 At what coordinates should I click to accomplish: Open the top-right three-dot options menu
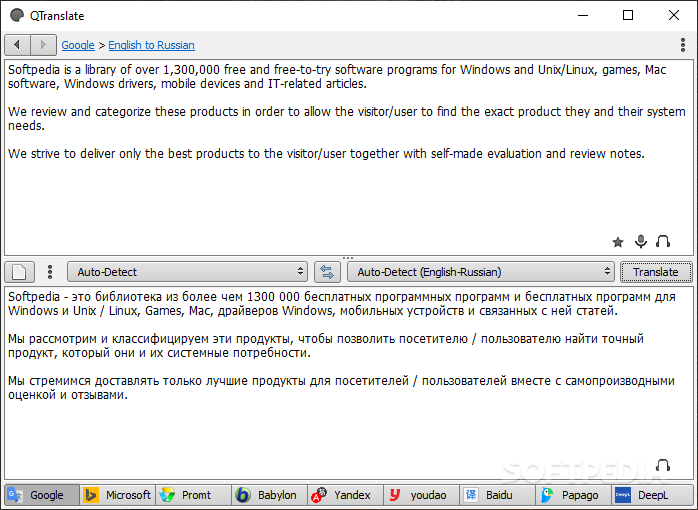[683, 45]
